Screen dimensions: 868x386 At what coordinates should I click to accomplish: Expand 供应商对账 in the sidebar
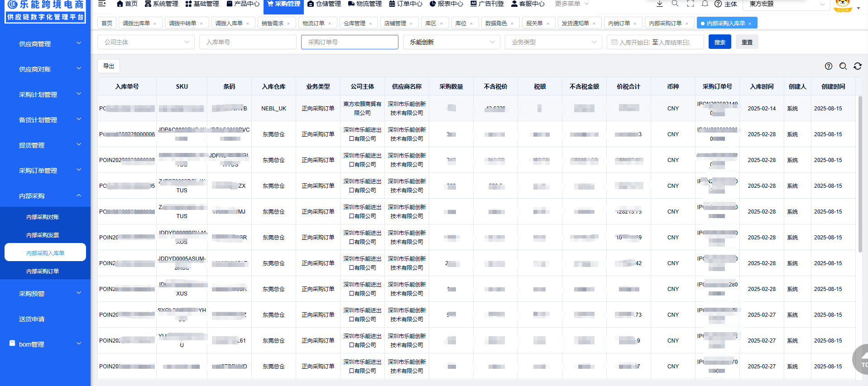point(45,69)
